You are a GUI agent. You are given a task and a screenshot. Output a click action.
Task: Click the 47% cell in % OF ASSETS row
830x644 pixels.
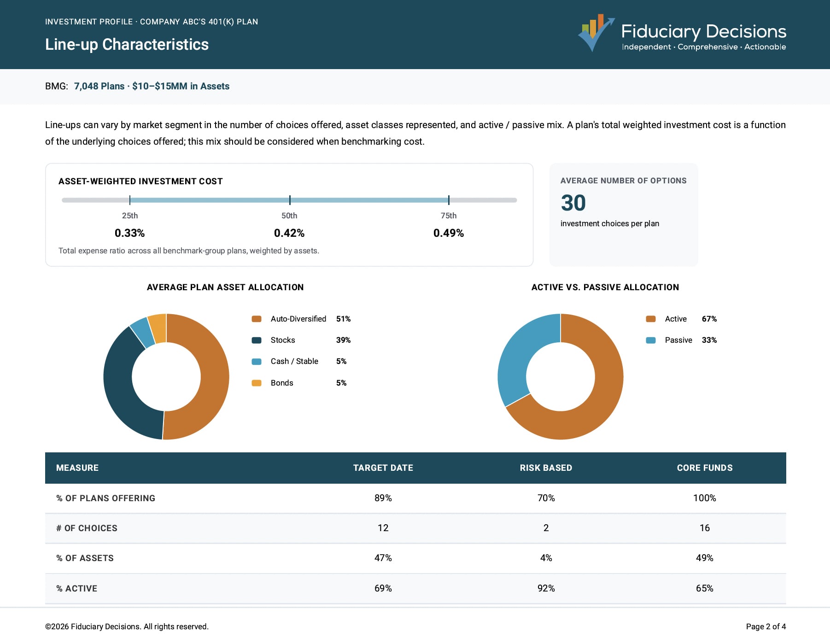tap(383, 558)
